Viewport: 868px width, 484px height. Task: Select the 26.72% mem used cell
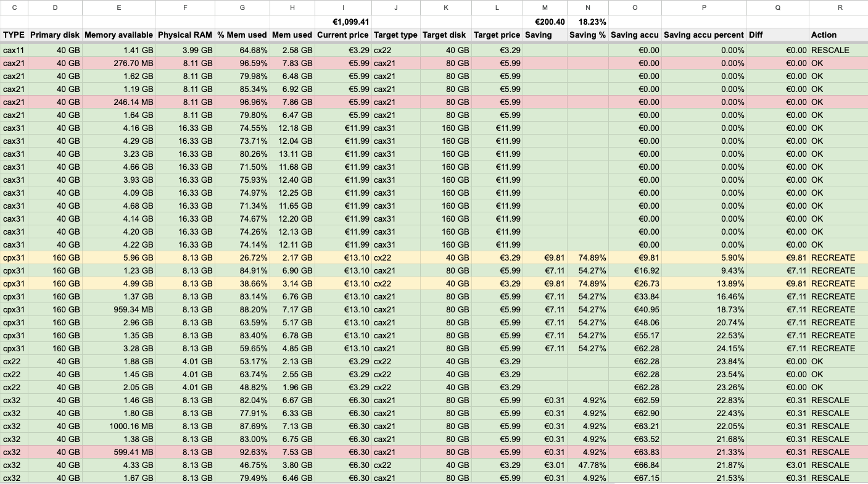click(x=242, y=257)
